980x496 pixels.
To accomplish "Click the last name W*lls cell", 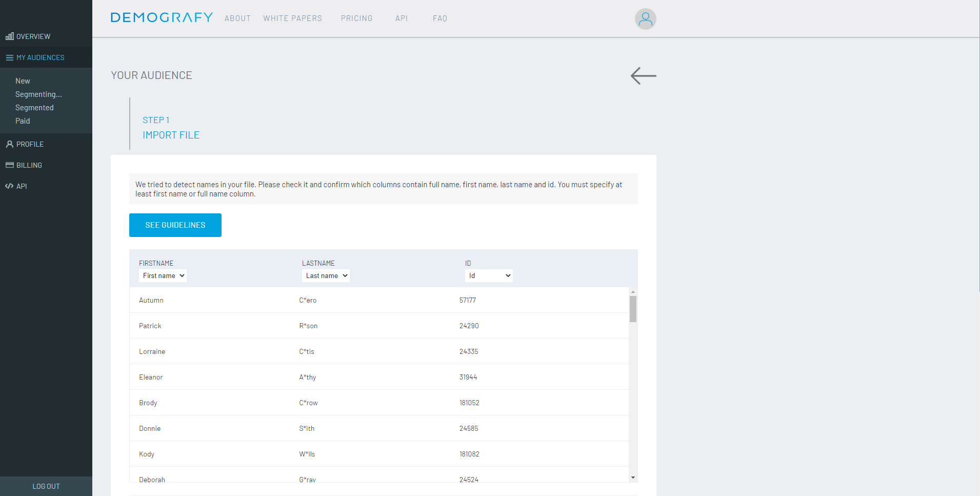I will point(307,454).
